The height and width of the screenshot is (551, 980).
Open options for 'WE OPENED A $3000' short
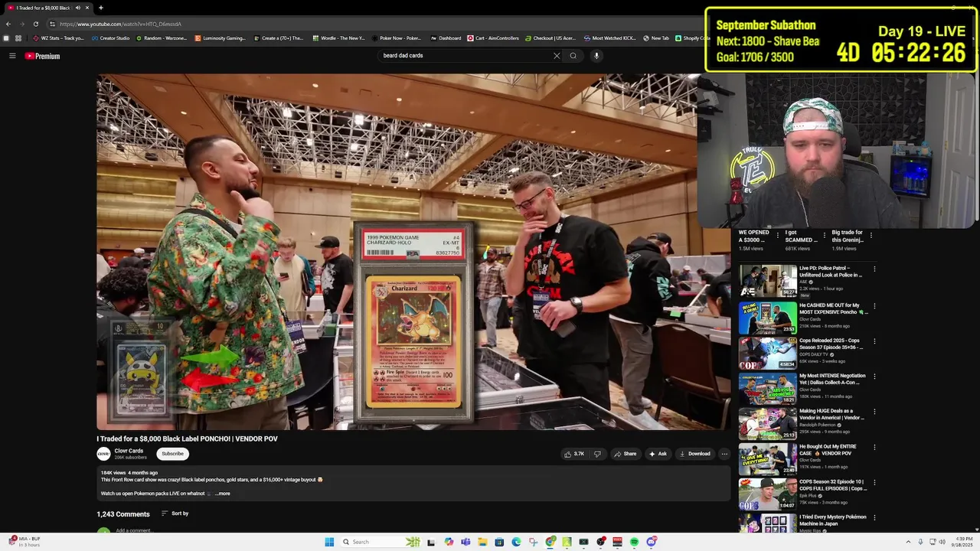tap(777, 235)
